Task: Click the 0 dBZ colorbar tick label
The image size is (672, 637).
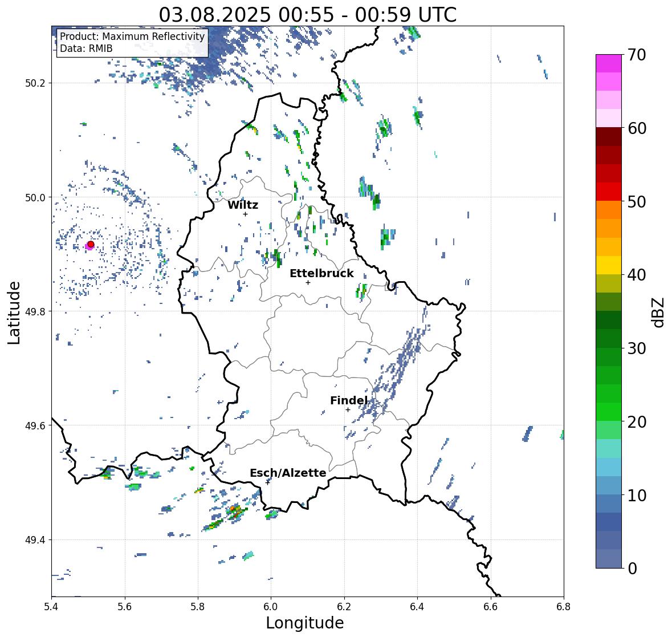Action: coord(633,569)
